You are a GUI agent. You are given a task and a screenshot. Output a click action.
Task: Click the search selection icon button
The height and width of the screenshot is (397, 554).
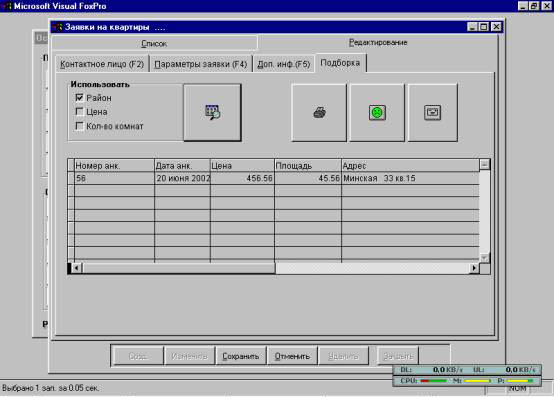(x=212, y=112)
